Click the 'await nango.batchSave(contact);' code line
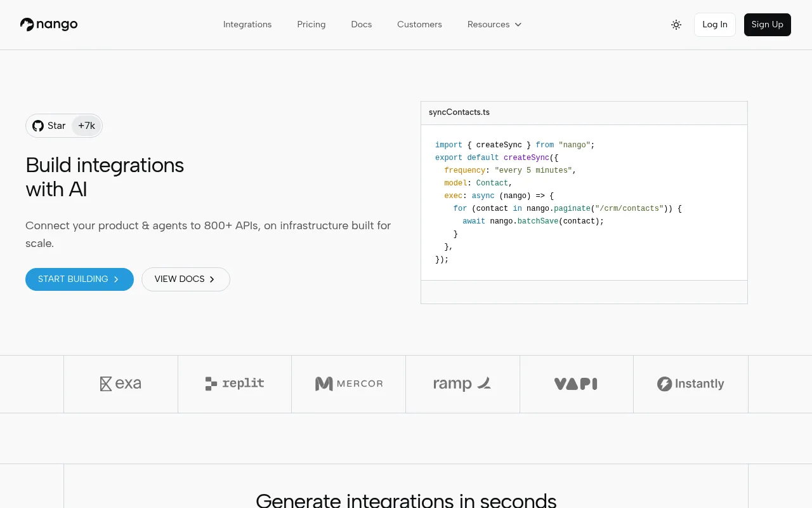The width and height of the screenshot is (812, 508). (534, 221)
